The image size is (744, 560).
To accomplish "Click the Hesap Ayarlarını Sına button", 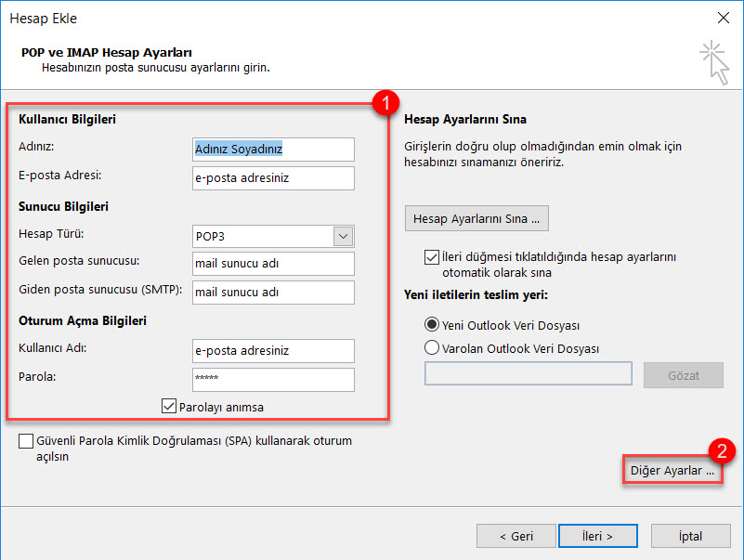I will pyautogui.click(x=476, y=218).
